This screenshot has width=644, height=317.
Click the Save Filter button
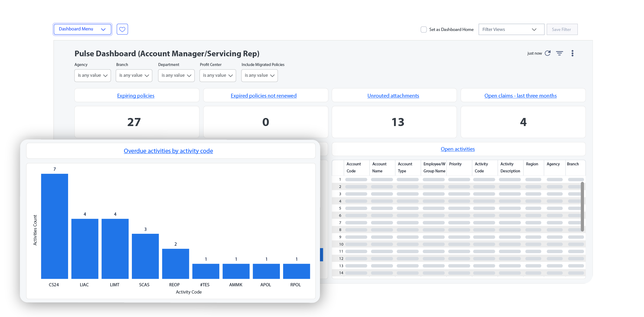[x=562, y=29]
